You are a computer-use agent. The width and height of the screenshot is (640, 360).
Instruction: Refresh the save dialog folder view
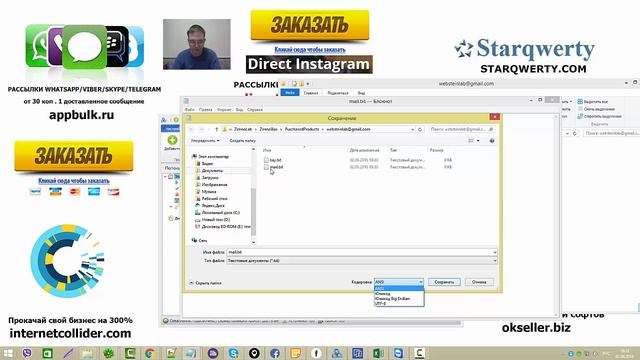point(420,129)
